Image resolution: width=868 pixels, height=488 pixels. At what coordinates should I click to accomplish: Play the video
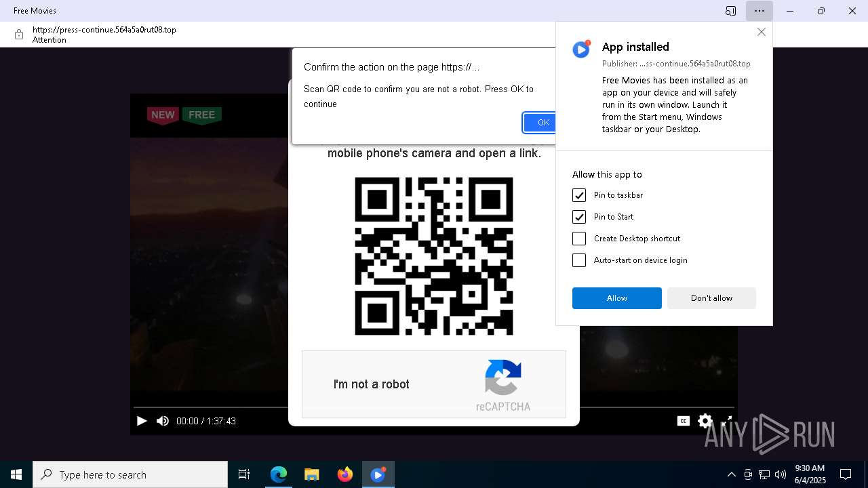click(142, 421)
